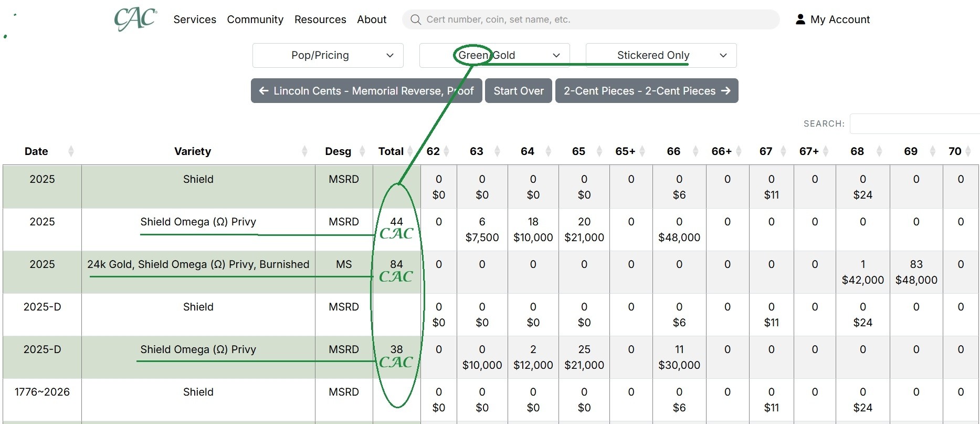This screenshot has height=424, width=980.
Task: Open the Services menu
Action: (x=195, y=19)
